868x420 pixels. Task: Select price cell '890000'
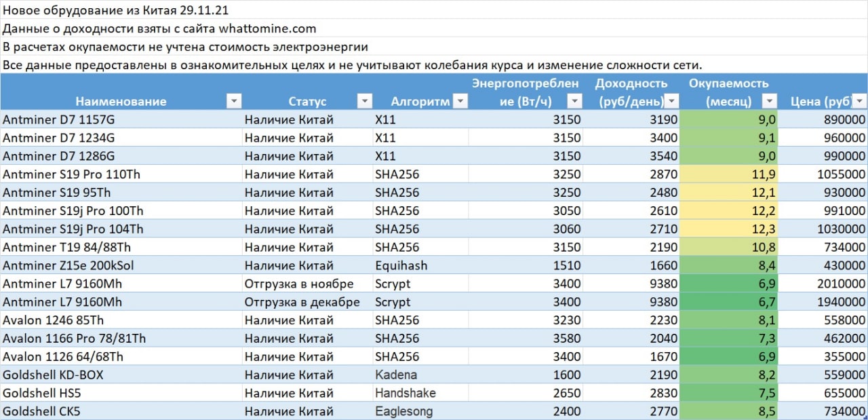coord(823,119)
